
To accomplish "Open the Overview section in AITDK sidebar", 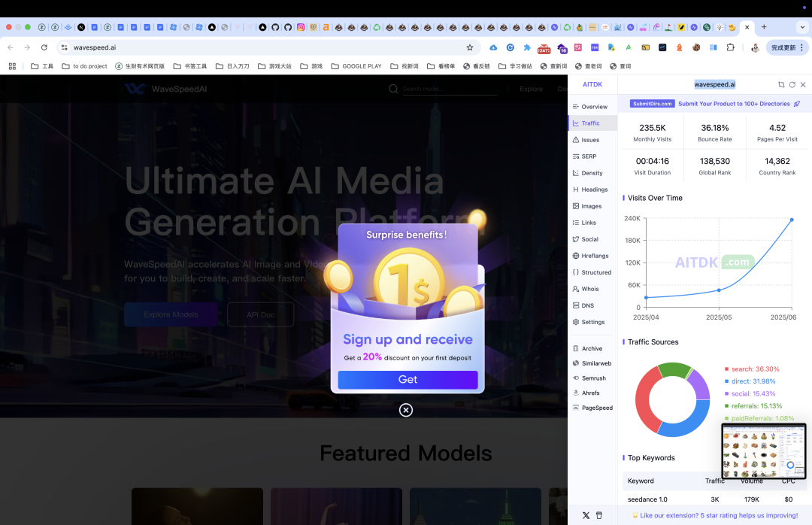I will point(592,107).
